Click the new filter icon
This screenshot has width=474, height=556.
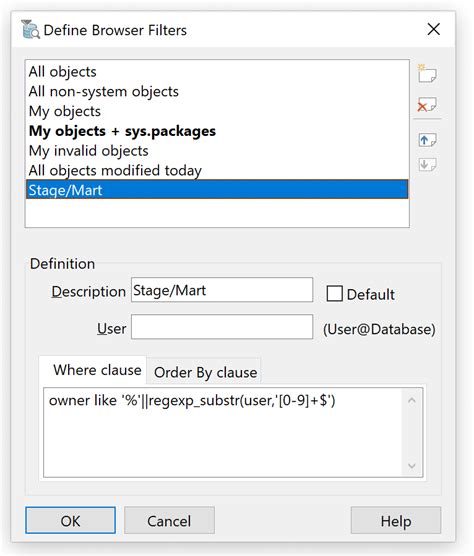(x=427, y=73)
